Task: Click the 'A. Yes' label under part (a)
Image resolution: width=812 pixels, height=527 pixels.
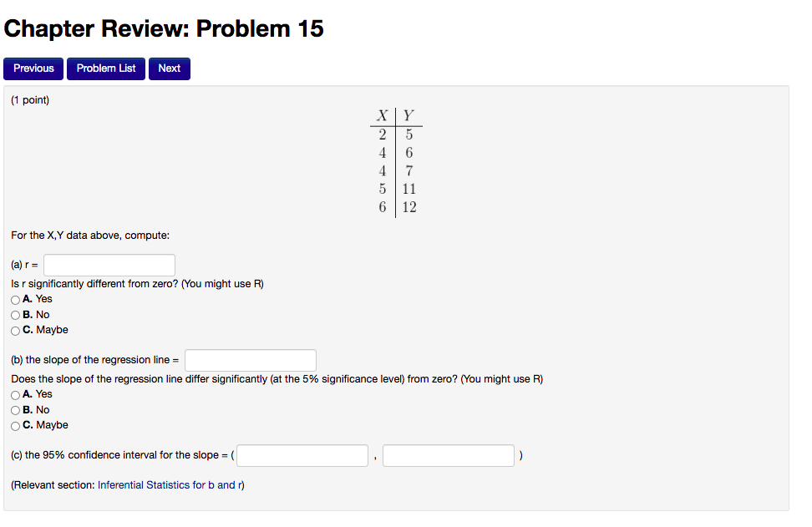Action: pyautogui.click(x=37, y=298)
